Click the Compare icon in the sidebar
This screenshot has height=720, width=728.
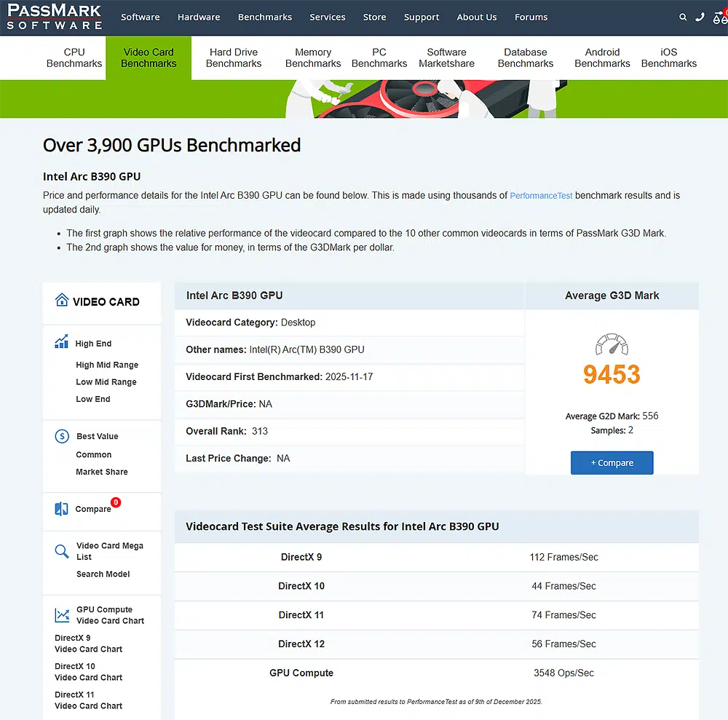[61, 509]
